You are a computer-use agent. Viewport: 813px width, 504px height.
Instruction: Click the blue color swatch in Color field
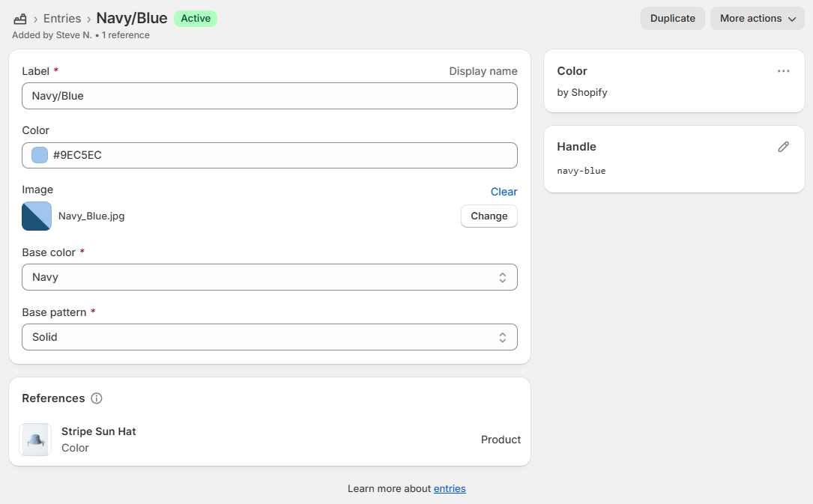pos(40,156)
